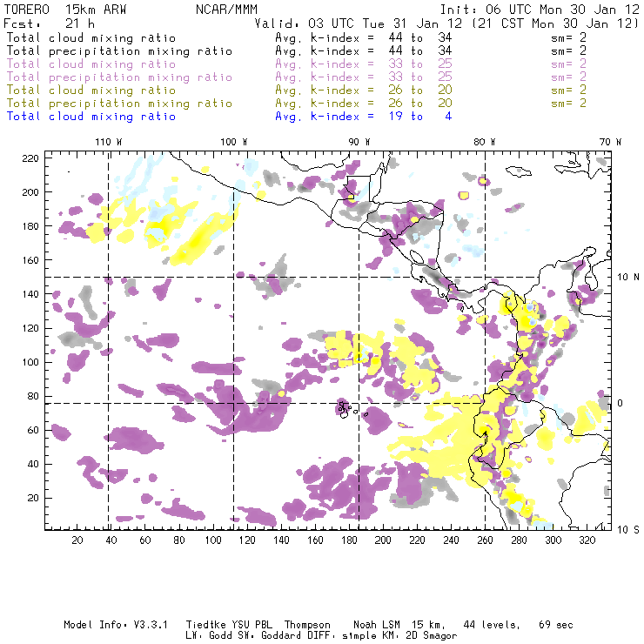
Task: Click the "Valid: 03 UTC Tue 31 Jan 12" text
Action: (x=359, y=23)
